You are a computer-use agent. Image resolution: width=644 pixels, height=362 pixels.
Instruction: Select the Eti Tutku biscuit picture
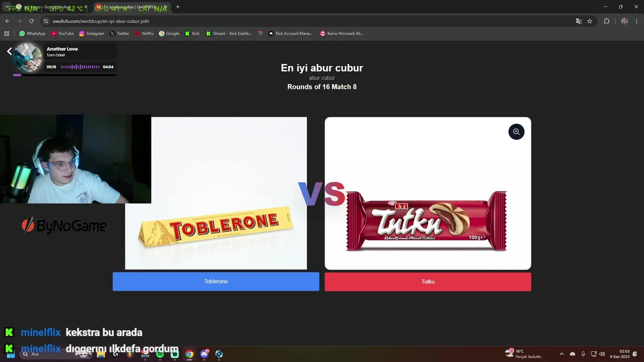pyautogui.click(x=428, y=193)
